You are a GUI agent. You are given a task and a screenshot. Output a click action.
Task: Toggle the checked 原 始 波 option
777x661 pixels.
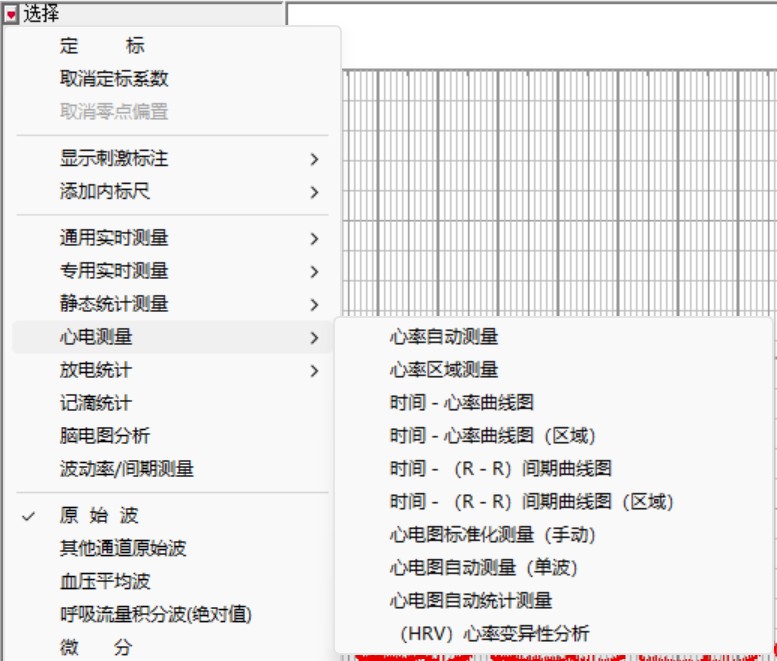(x=172, y=515)
